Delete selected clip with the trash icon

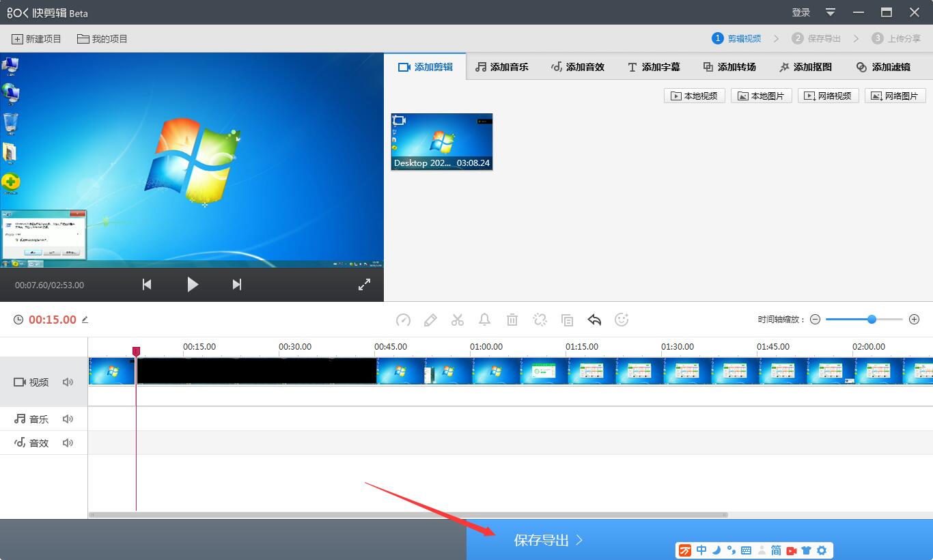tap(512, 320)
